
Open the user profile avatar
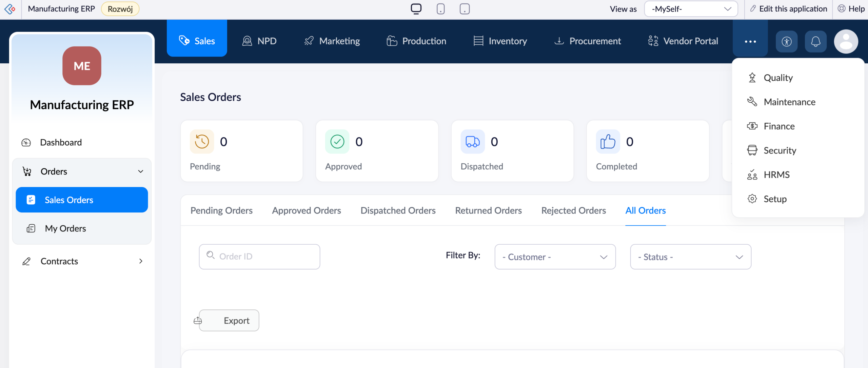[x=846, y=41]
